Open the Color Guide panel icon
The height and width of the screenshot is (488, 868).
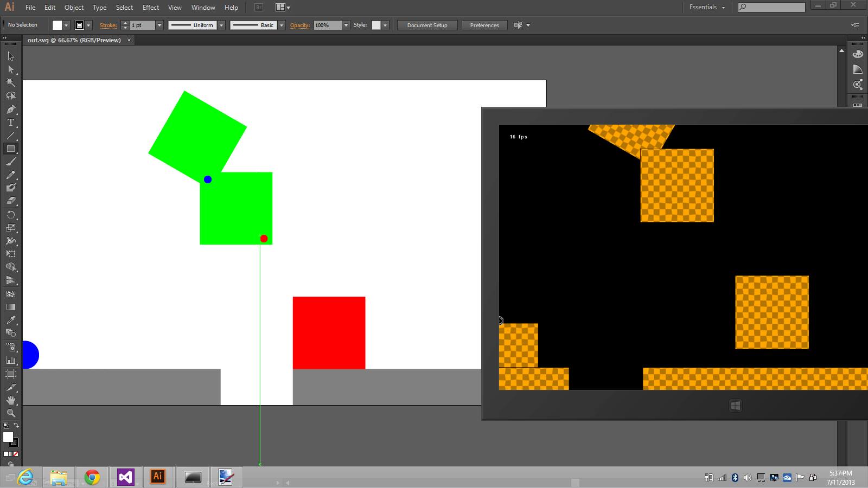pyautogui.click(x=858, y=69)
